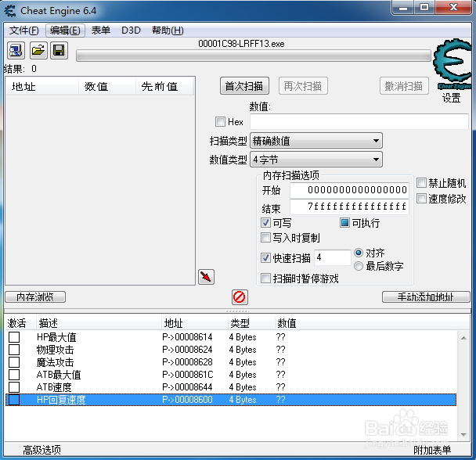The width and height of the screenshot is (476, 460).
Task: Open the 数值类型 value type dropdown
Action: [x=316, y=160]
